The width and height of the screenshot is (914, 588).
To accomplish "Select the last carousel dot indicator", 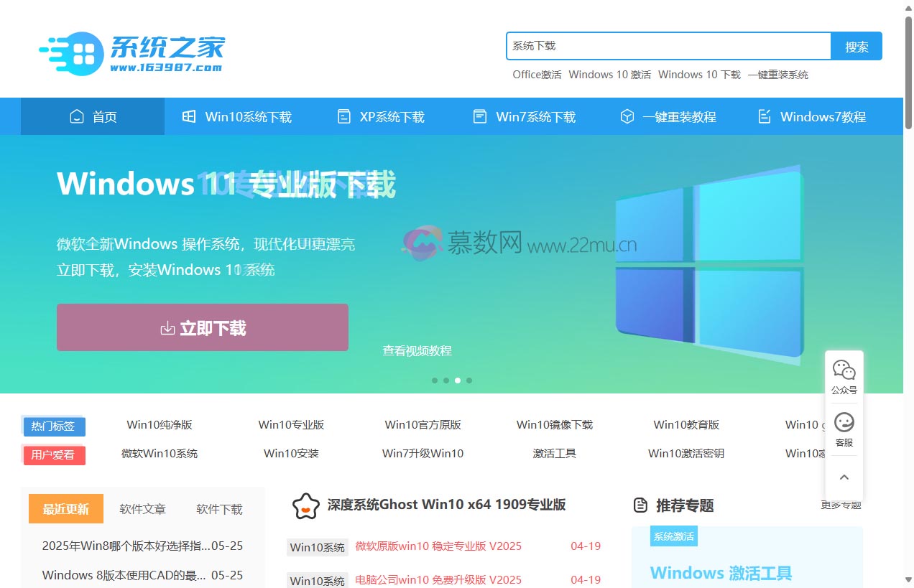I will click(x=469, y=381).
